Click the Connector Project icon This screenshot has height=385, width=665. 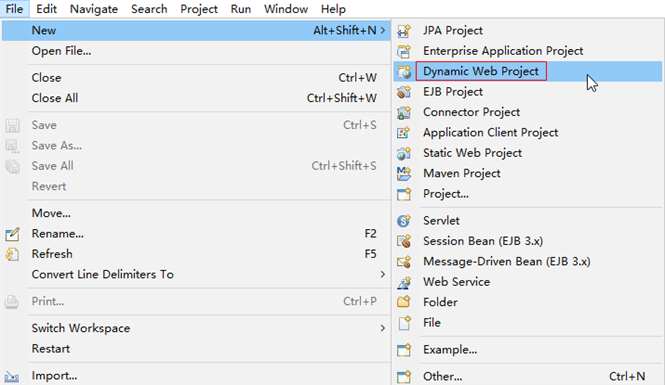(x=404, y=112)
